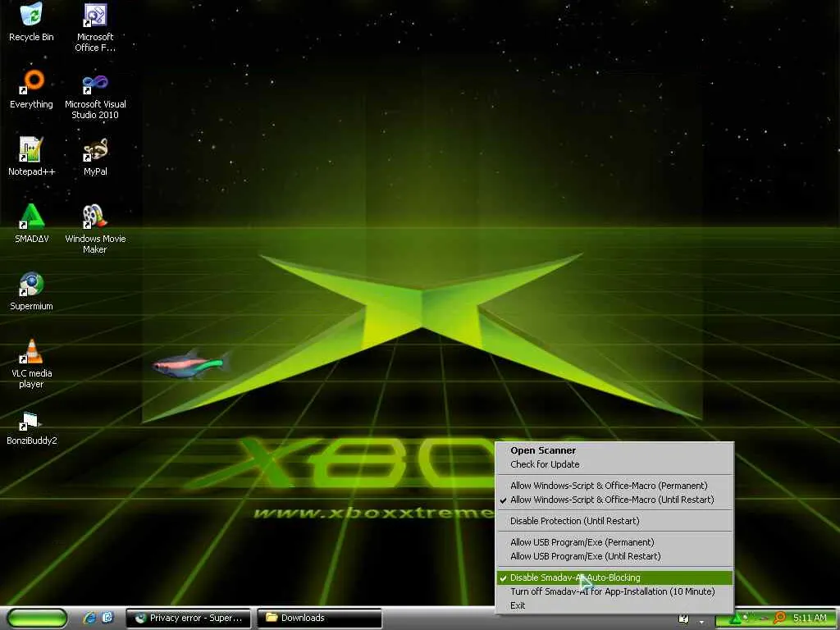This screenshot has height=630, width=840.
Task: Choose Check for Update menu entry
Action: pos(615,464)
